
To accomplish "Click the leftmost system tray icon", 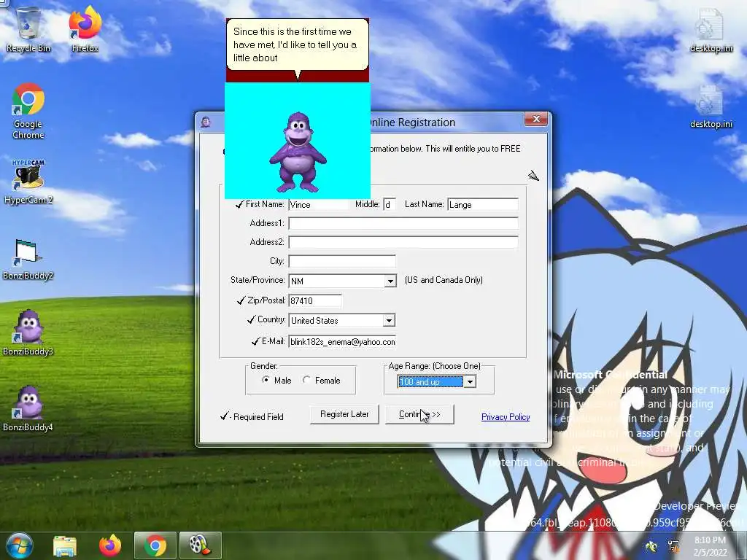I will 651,545.
